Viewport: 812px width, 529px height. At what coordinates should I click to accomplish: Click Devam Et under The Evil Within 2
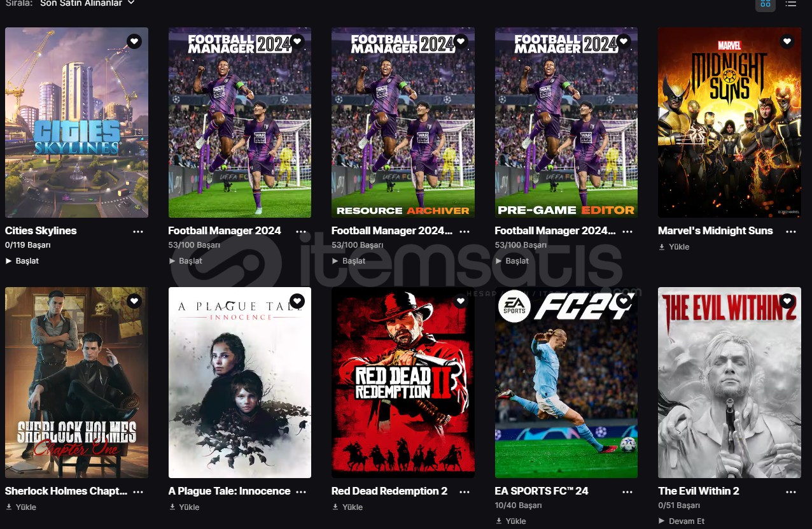click(682, 521)
